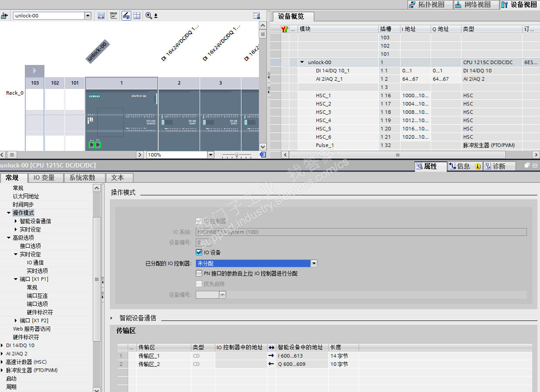Click the Pulse_1 row in device overview
The height and width of the screenshot is (392, 540).
405,145
